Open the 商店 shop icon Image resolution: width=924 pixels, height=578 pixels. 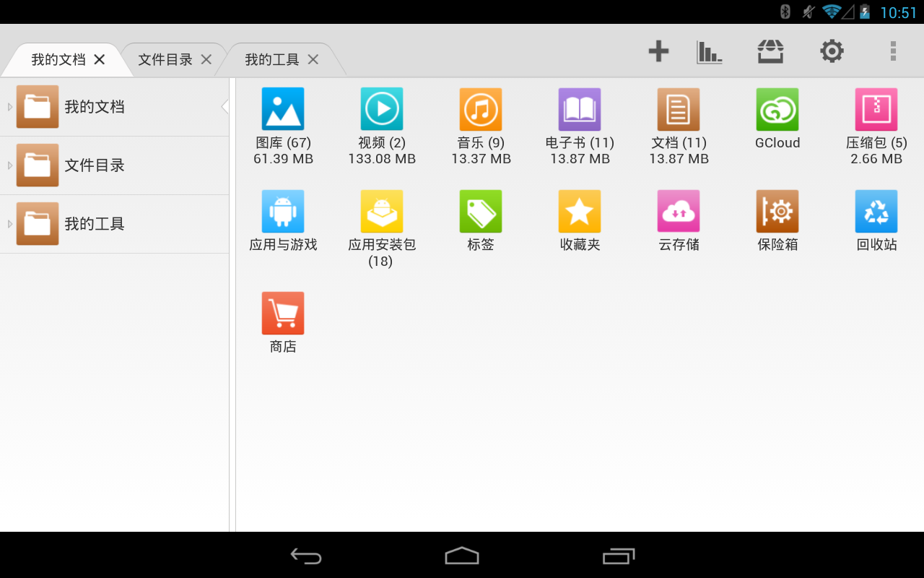[283, 313]
